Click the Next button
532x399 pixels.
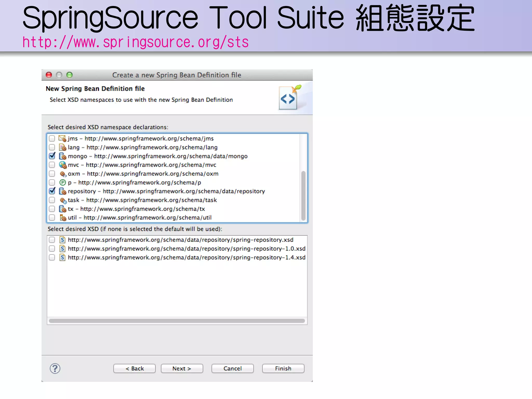pyautogui.click(x=182, y=368)
